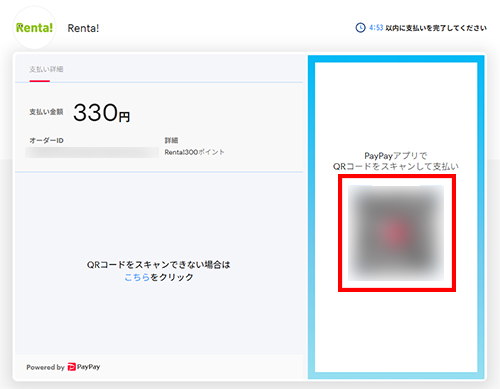Click the 4:53 countdown time
The width and height of the screenshot is (500, 389).
376,28
